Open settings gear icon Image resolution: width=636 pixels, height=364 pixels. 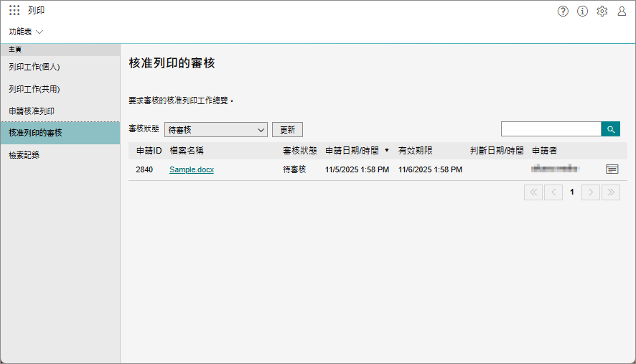coord(602,11)
